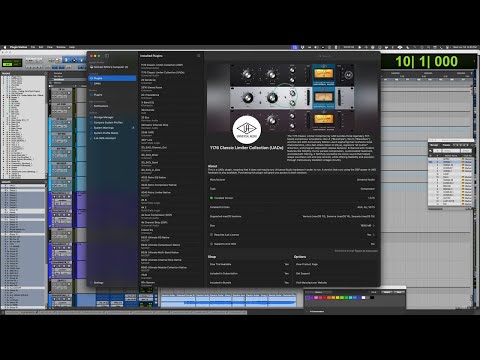Click the info icon beside Requires iLok License
The image size is (480, 360).
click(x=211, y=235)
